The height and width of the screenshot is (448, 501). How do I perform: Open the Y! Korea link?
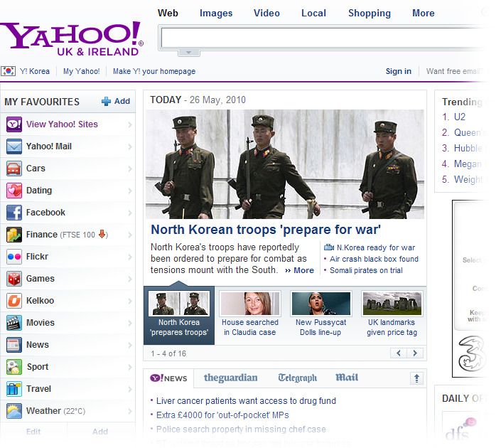click(x=35, y=71)
